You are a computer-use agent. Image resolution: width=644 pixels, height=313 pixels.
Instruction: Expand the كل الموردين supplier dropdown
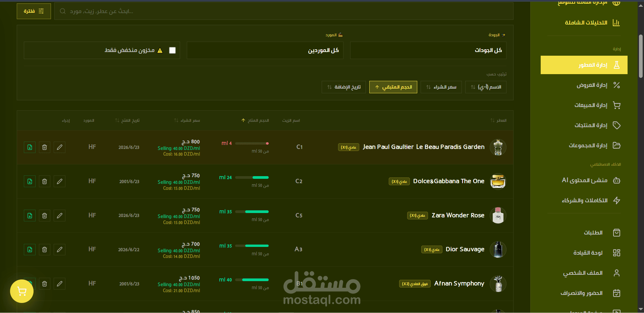click(265, 50)
